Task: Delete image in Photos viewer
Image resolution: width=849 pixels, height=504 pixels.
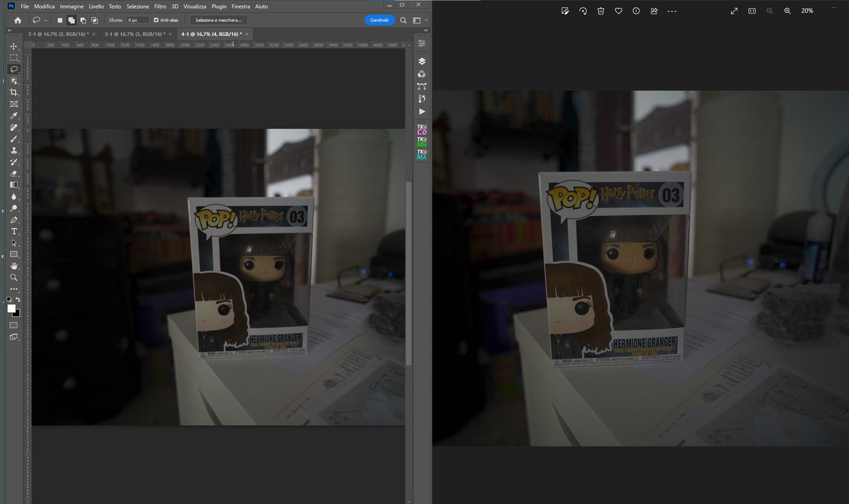Action: [x=600, y=11]
